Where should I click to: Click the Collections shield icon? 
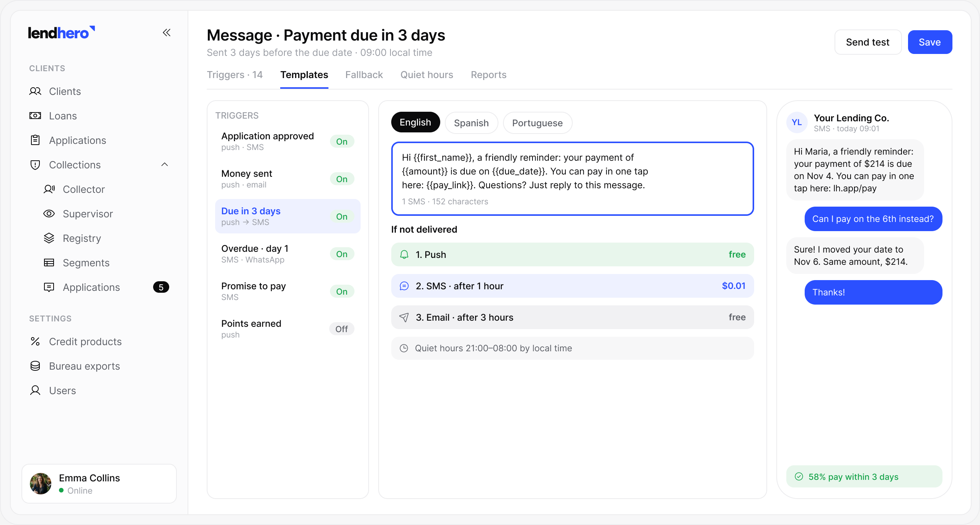(35, 165)
